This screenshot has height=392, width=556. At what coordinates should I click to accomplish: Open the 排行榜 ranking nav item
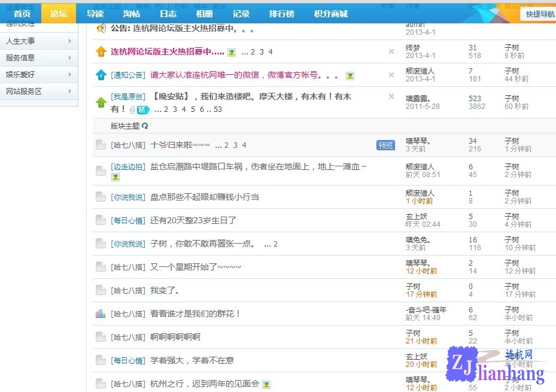tap(282, 14)
